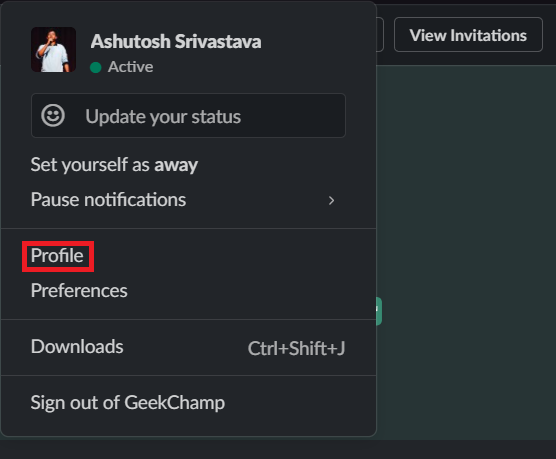Click the Active status text

pyautogui.click(x=130, y=67)
